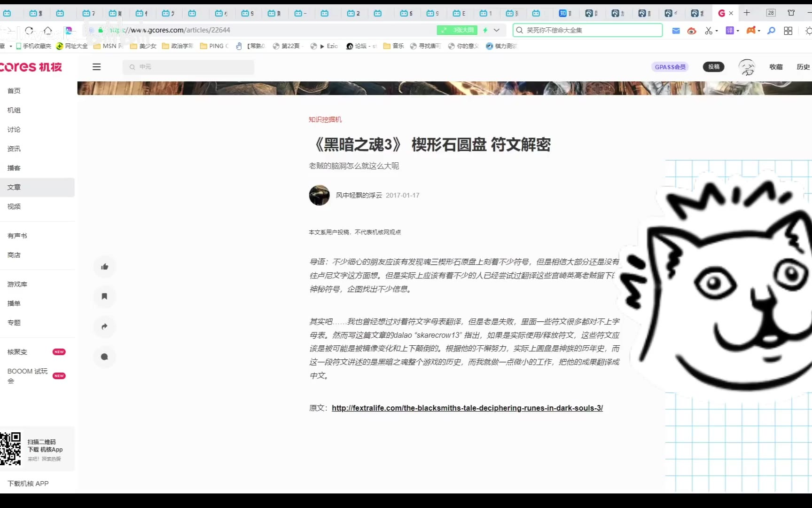Click the like thumbs-up icon

(104, 267)
